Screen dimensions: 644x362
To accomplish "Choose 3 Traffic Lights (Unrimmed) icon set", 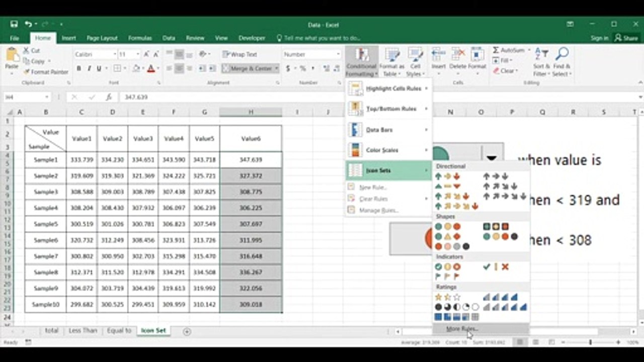I will tap(448, 227).
